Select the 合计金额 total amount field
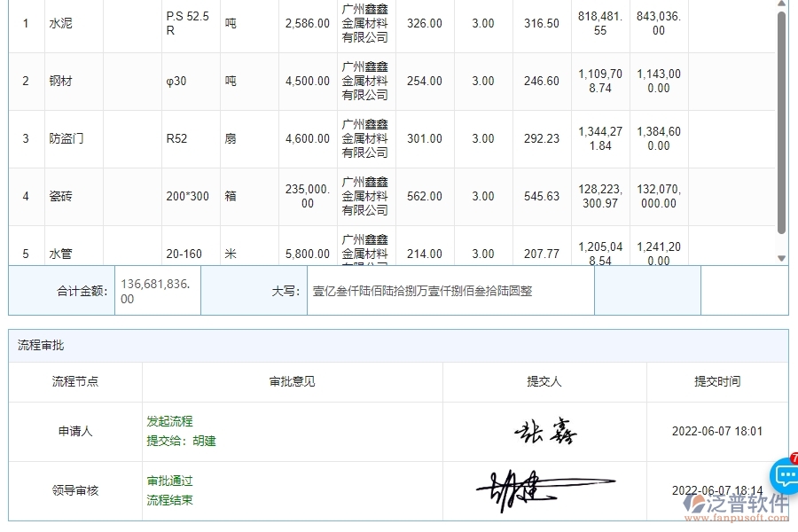Viewport: 798px width, 532px height. 156,290
